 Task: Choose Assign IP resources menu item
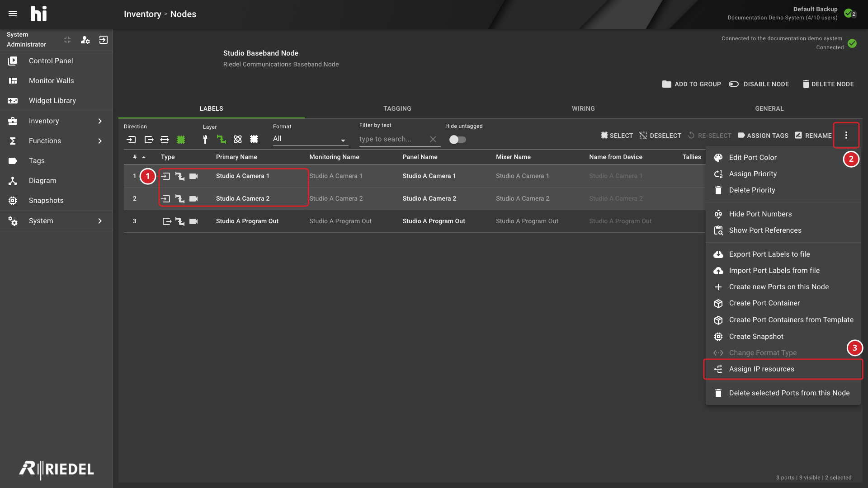click(783, 369)
